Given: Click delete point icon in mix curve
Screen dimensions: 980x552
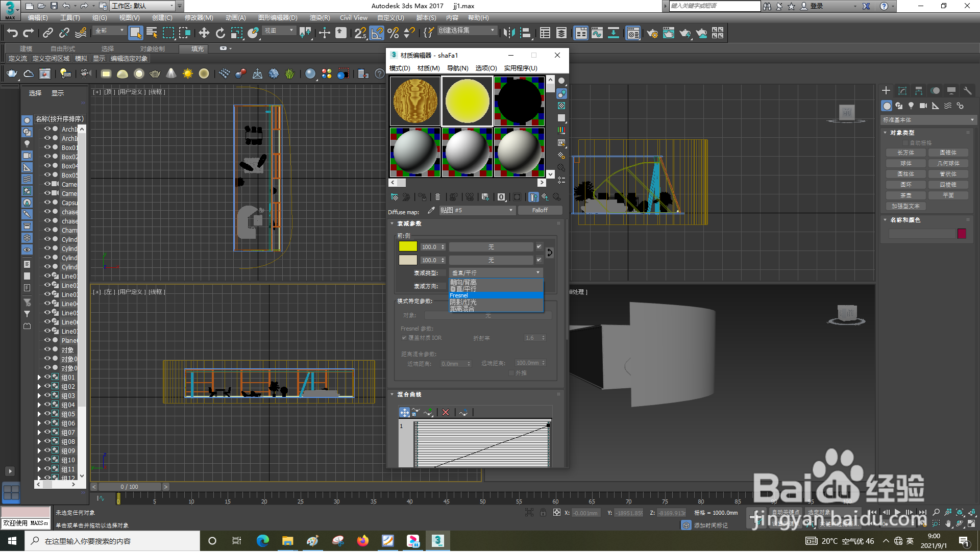Looking at the screenshot, I should [x=446, y=413].
